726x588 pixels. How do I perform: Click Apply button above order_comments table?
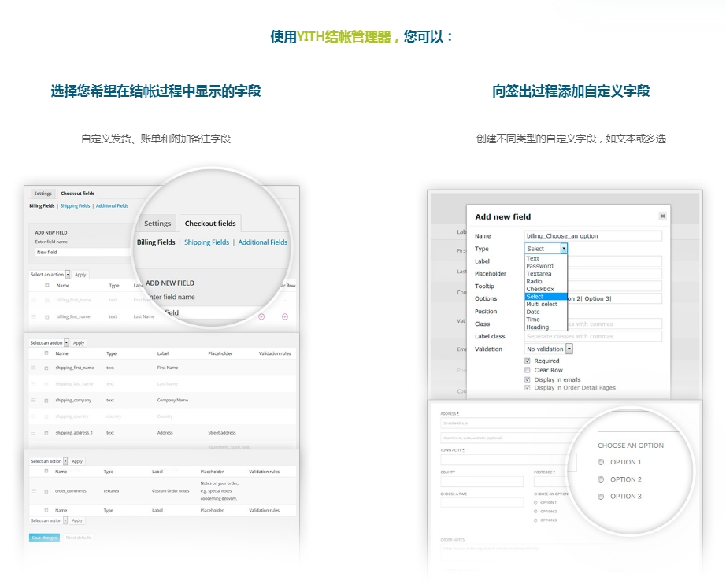[x=77, y=461]
